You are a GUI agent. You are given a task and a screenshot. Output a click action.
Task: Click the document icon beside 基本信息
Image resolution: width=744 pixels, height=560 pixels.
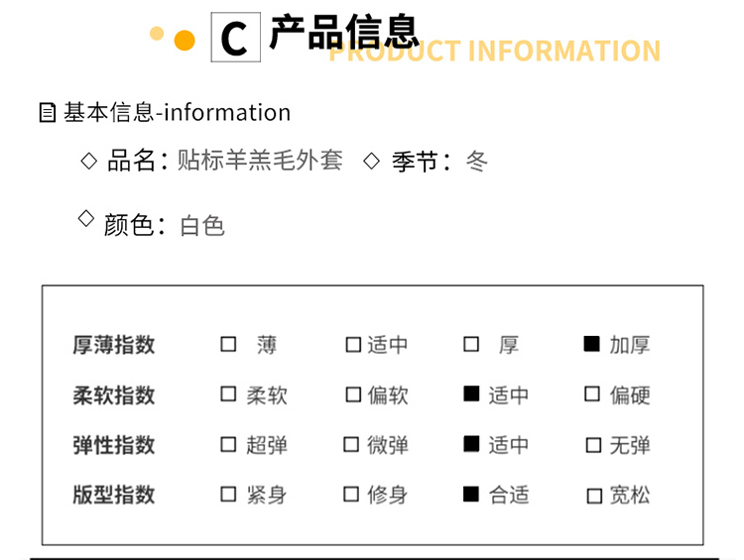[47, 113]
